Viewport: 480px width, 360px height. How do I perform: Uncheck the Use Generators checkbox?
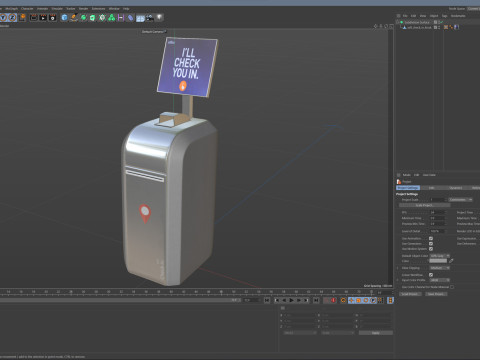pyautogui.click(x=431, y=244)
